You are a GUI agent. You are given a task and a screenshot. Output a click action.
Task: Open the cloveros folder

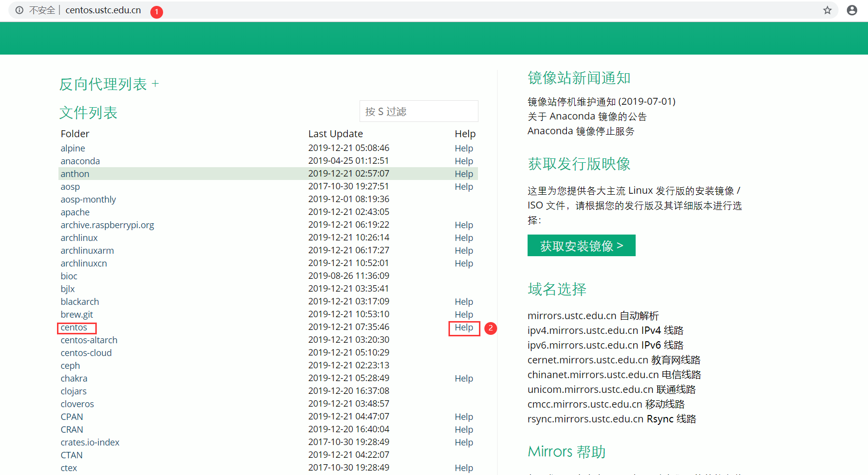[x=77, y=404]
